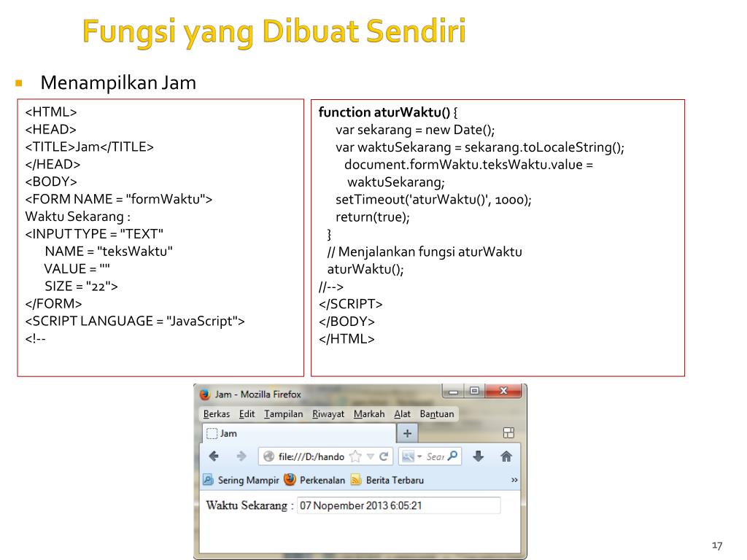
Task: Open the Edit menu in Firefox
Action: [x=247, y=414]
